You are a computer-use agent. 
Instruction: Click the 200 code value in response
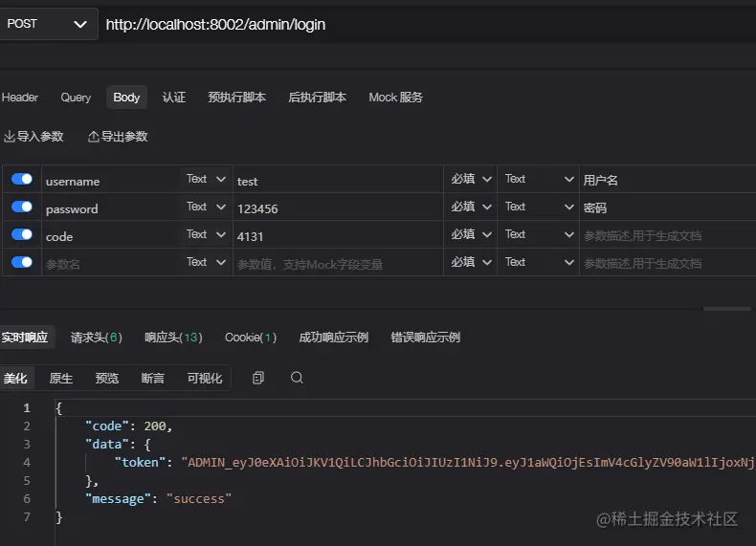click(155, 426)
